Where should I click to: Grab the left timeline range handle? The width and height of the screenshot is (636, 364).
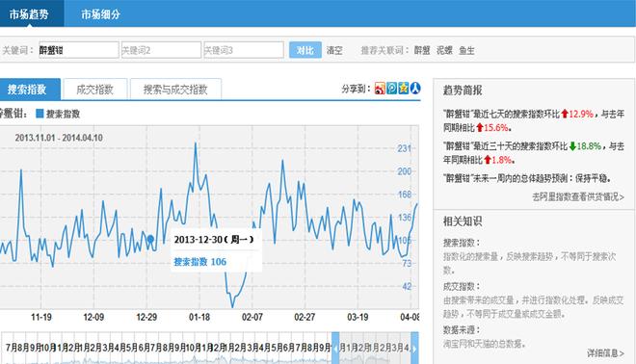tap(335, 349)
